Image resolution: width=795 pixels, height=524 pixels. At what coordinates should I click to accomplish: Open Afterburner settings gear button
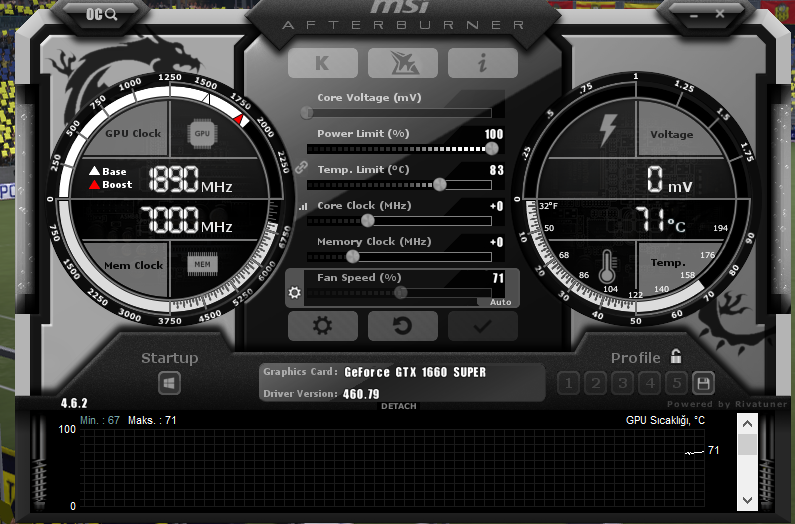(x=322, y=326)
